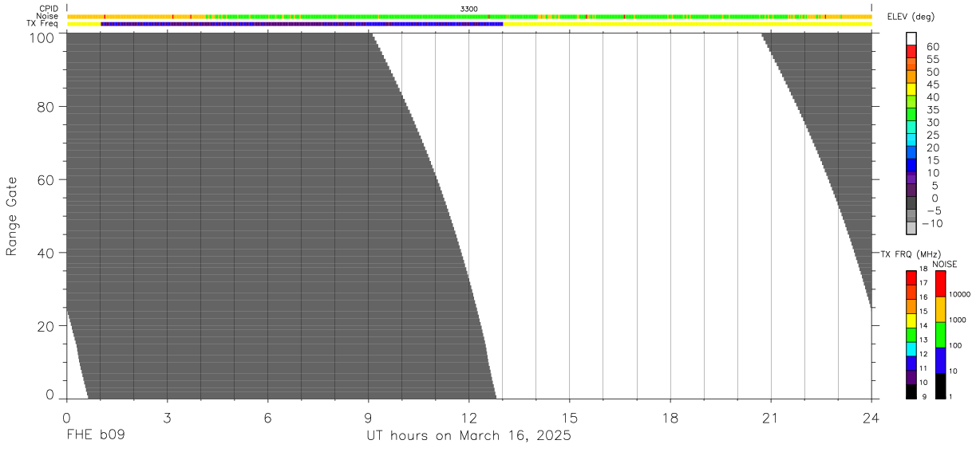
Task: Click the '3' tick label on UT axis
Action: point(167,418)
